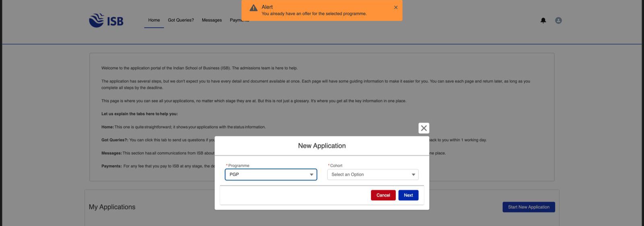
Task: Open the user profile avatar menu
Action: [x=558, y=21]
